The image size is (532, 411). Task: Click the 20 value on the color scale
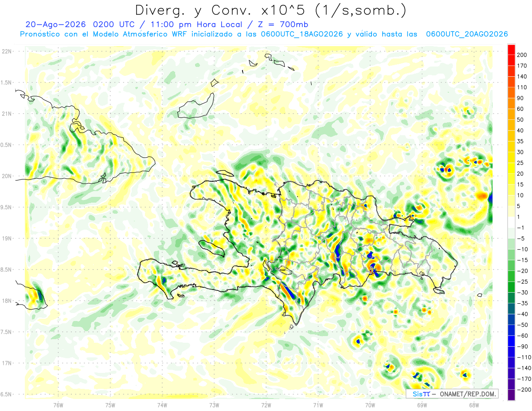pyautogui.click(x=520, y=174)
